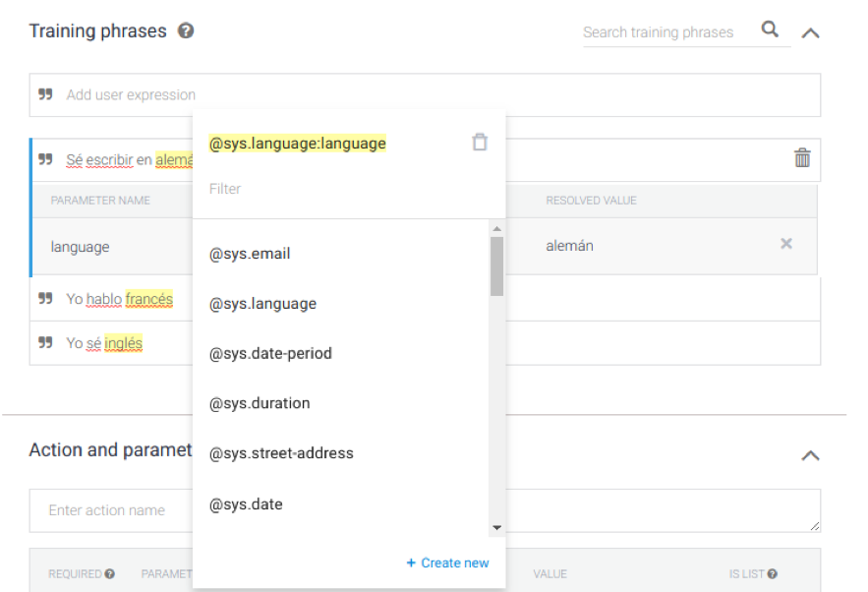Collapse the Action and parameters section

[810, 455]
